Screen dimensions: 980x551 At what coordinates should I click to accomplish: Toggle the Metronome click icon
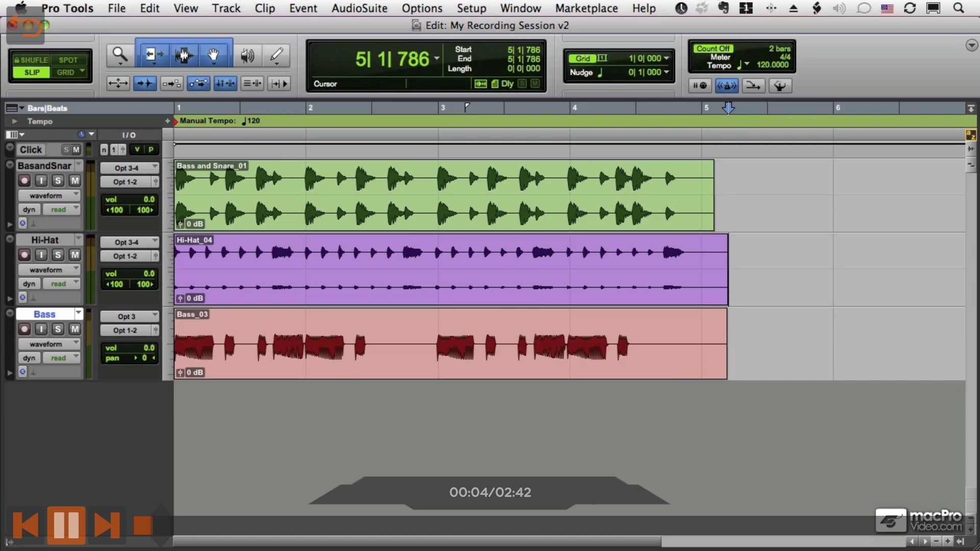point(726,85)
